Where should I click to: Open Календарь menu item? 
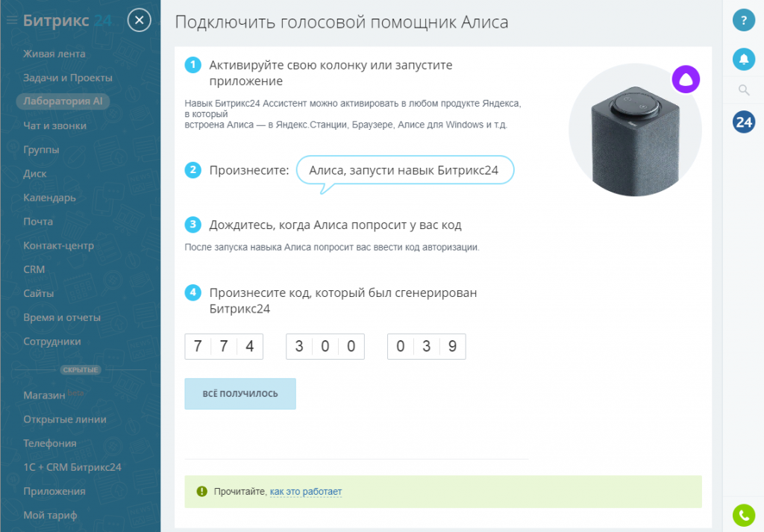[49, 198]
